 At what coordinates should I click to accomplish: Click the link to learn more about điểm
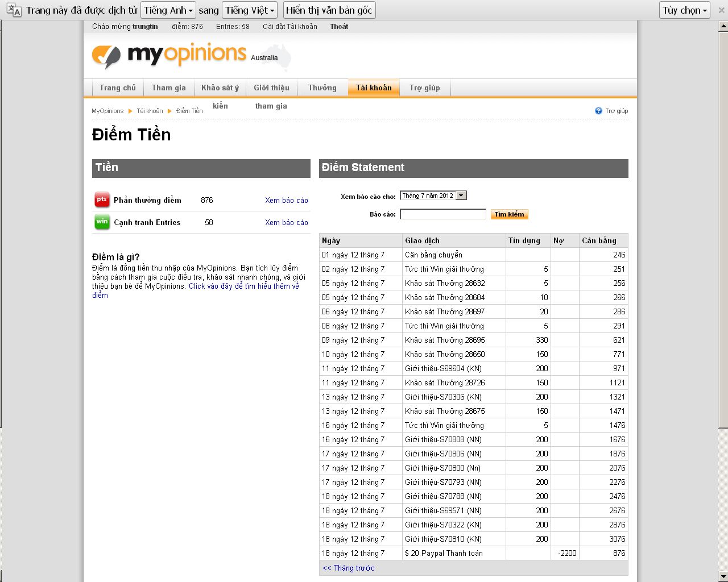click(196, 290)
